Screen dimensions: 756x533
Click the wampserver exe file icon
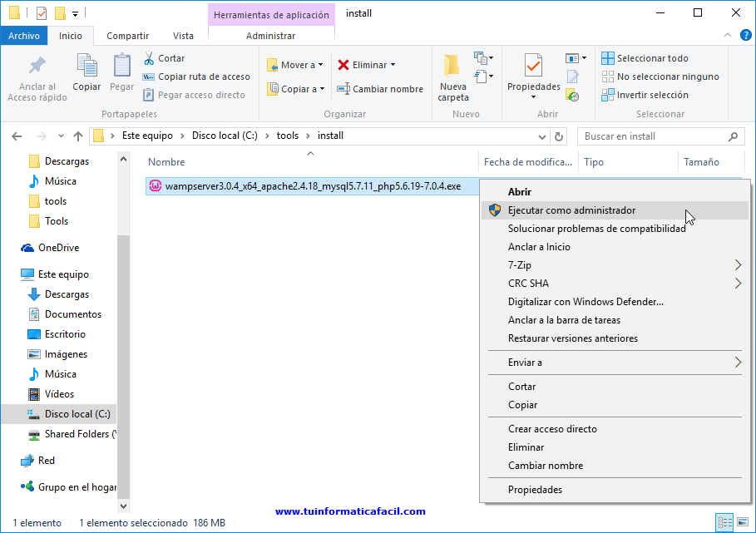click(156, 186)
